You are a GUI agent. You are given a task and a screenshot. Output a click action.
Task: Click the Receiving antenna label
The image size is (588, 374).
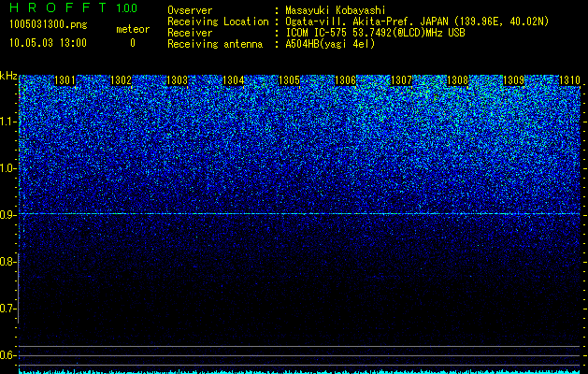pos(215,44)
